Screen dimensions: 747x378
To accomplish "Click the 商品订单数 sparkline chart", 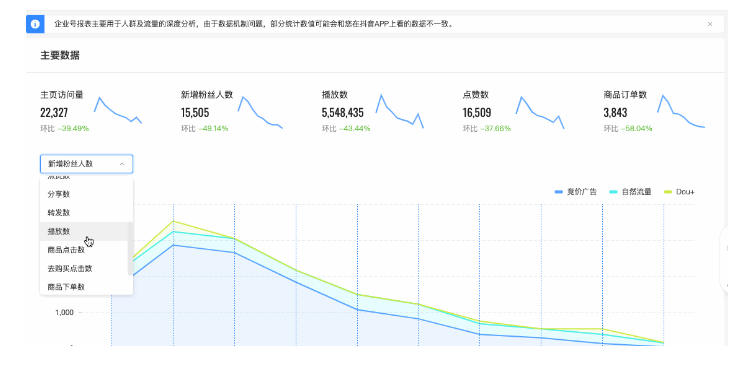I will pyautogui.click(x=681, y=111).
